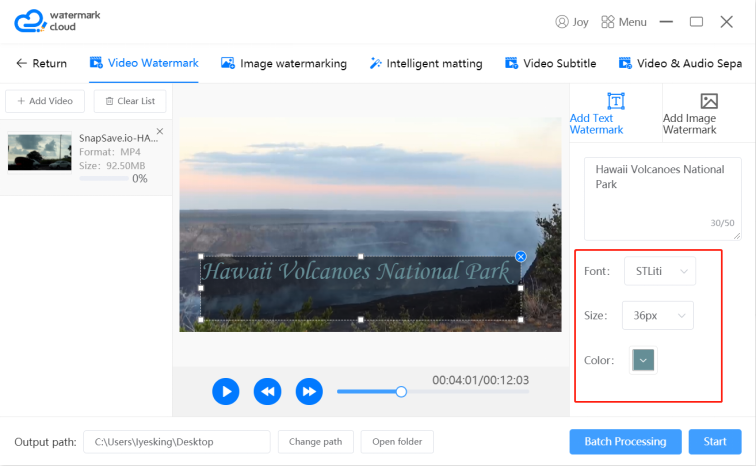Screen dimensions: 756x466
Task: Click the rewind button
Action: pyautogui.click(x=268, y=391)
